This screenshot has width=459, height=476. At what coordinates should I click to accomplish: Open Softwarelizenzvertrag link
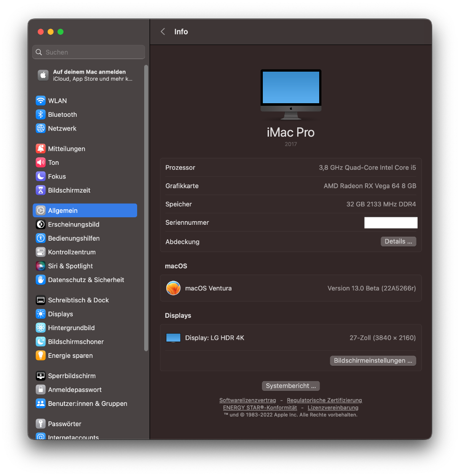coord(247,400)
